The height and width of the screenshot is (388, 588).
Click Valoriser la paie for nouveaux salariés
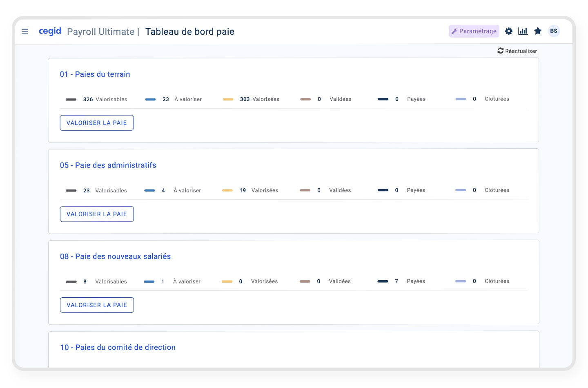point(97,305)
